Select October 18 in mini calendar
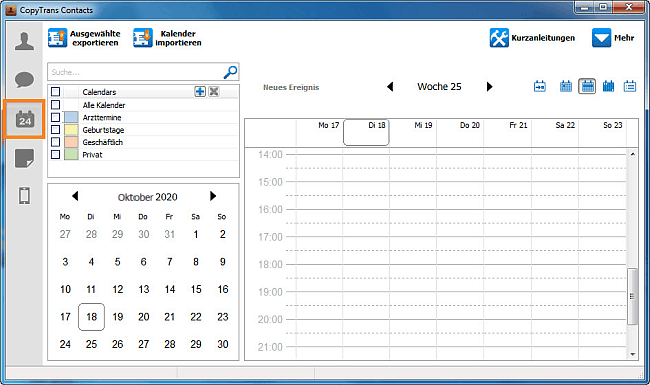 pyautogui.click(x=92, y=317)
